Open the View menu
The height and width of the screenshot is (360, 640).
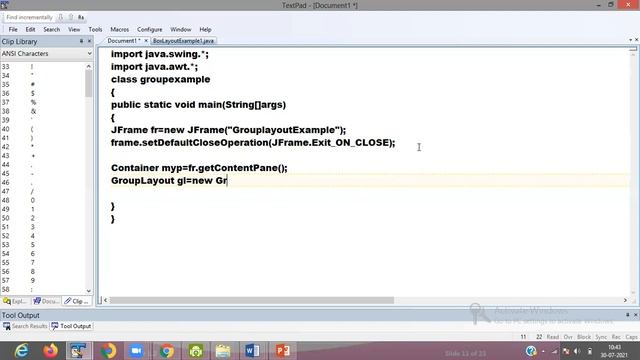pyautogui.click(x=74, y=29)
